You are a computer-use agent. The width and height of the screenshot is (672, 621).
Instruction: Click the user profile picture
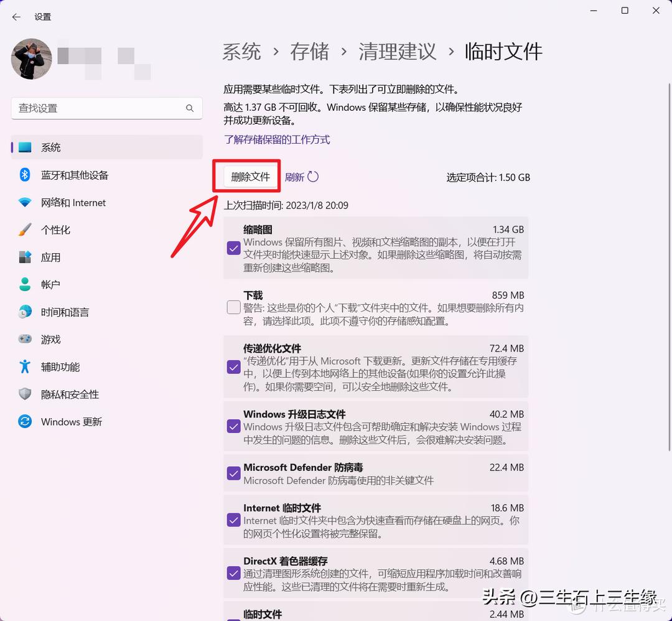[x=31, y=58]
